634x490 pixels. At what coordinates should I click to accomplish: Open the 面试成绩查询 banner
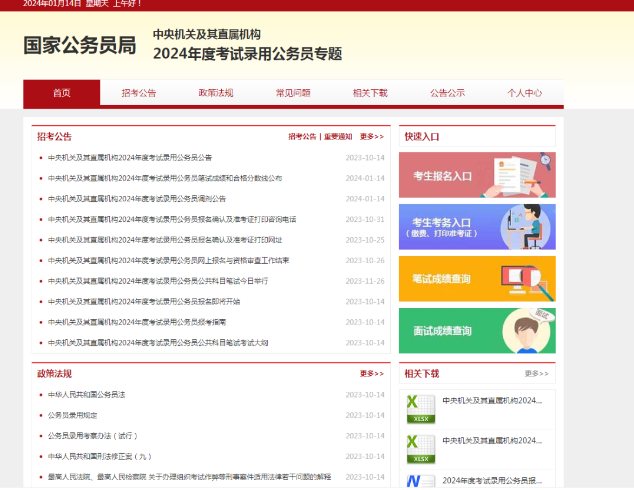pos(477,331)
